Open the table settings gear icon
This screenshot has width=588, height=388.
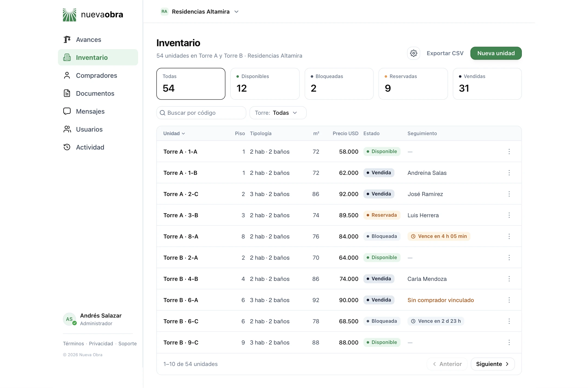click(x=414, y=53)
